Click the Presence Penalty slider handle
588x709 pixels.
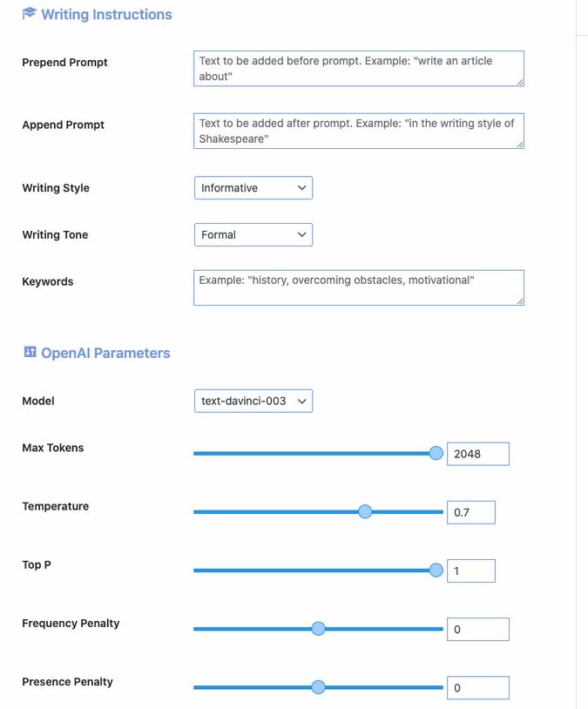point(319,687)
